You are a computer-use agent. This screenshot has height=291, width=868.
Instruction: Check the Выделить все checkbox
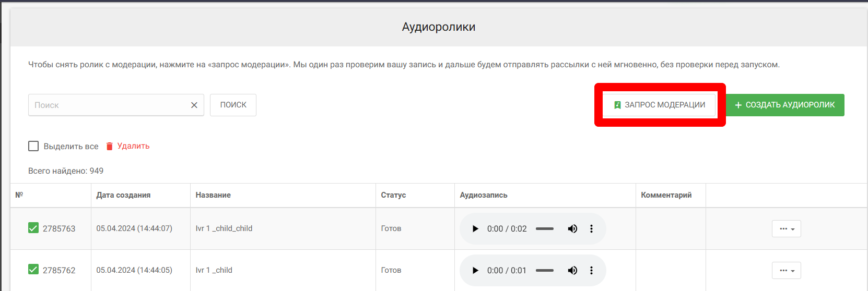tap(33, 147)
